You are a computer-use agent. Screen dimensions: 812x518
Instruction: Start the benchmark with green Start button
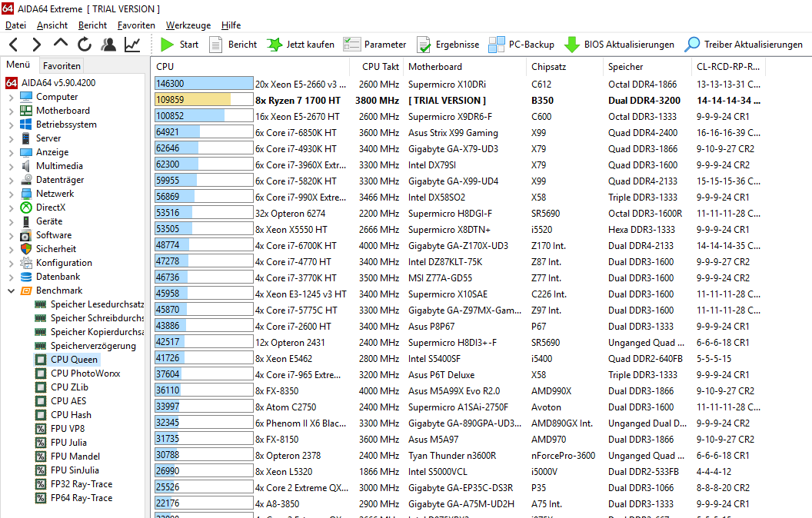pyautogui.click(x=179, y=45)
